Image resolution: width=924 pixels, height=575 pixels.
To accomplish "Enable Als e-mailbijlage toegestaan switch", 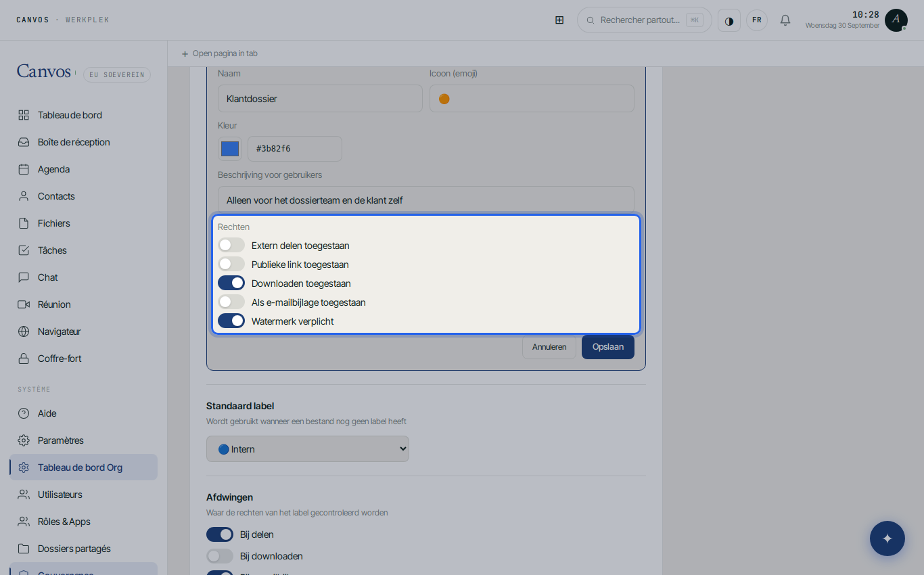I will click(231, 302).
